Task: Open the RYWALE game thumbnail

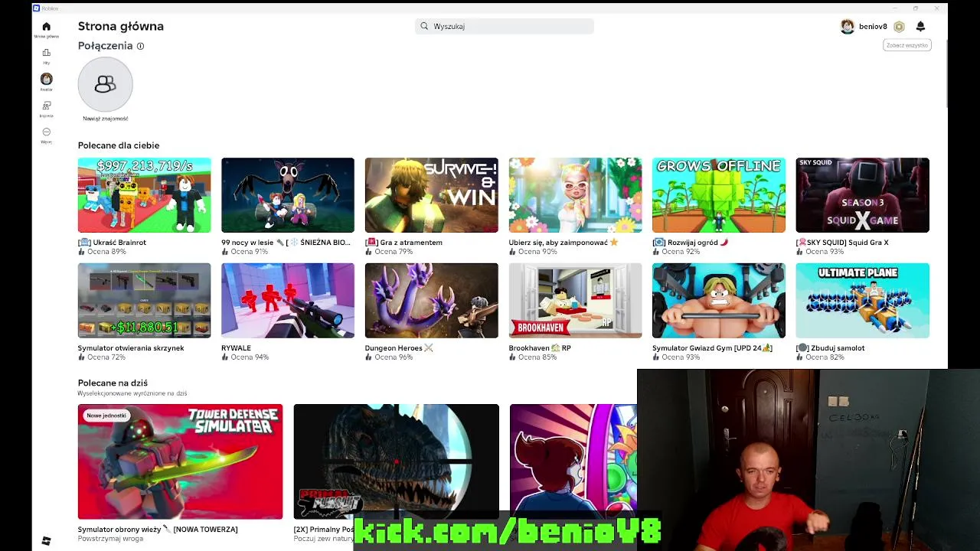Action: click(x=288, y=301)
